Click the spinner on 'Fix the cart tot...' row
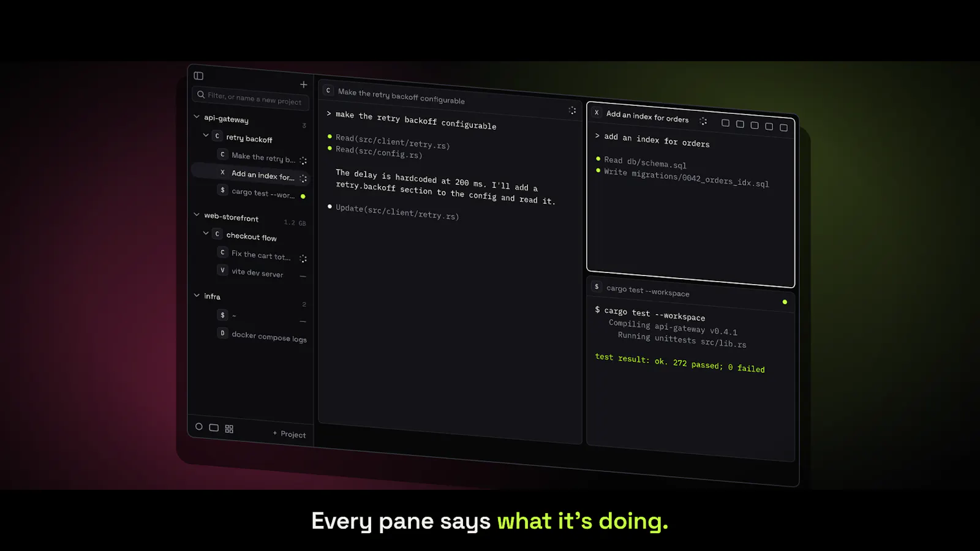Screen dimensions: 980x551 (x=303, y=259)
